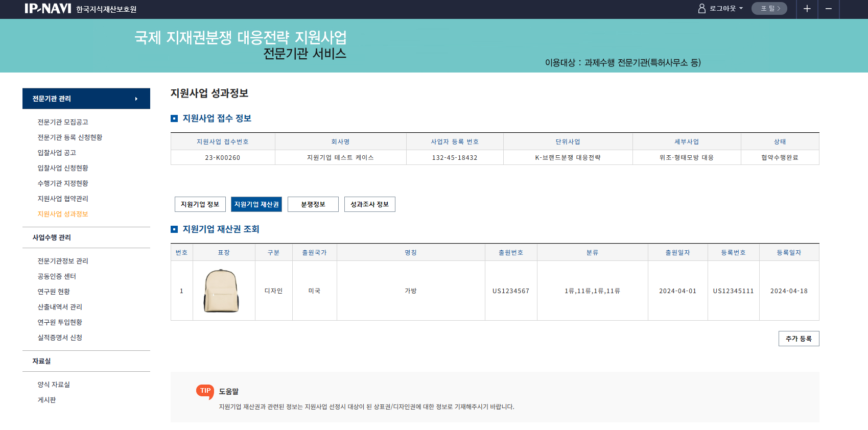Click the orange TIP help icon
The width and height of the screenshot is (868, 430).
(x=205, y=391)
